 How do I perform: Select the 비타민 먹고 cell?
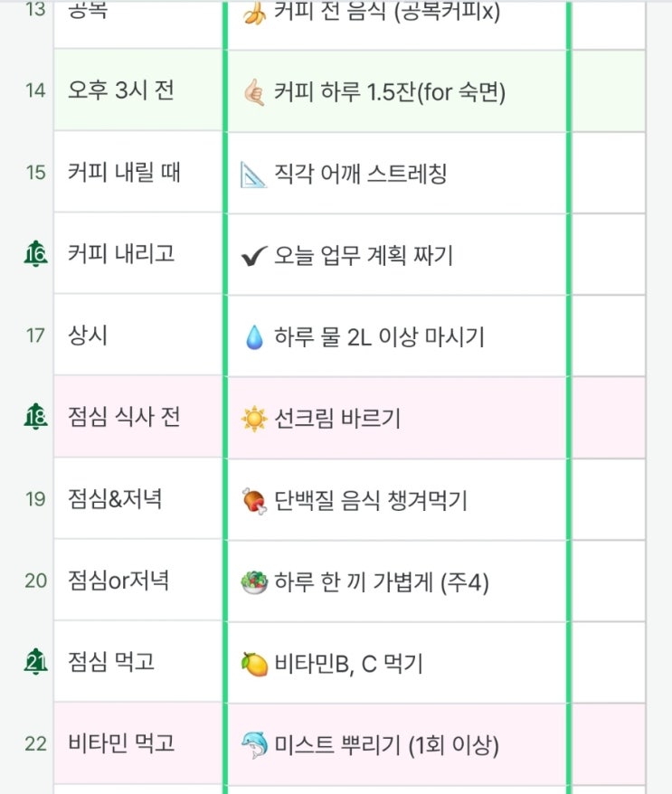pyautogui.click(x=138, y=743)
